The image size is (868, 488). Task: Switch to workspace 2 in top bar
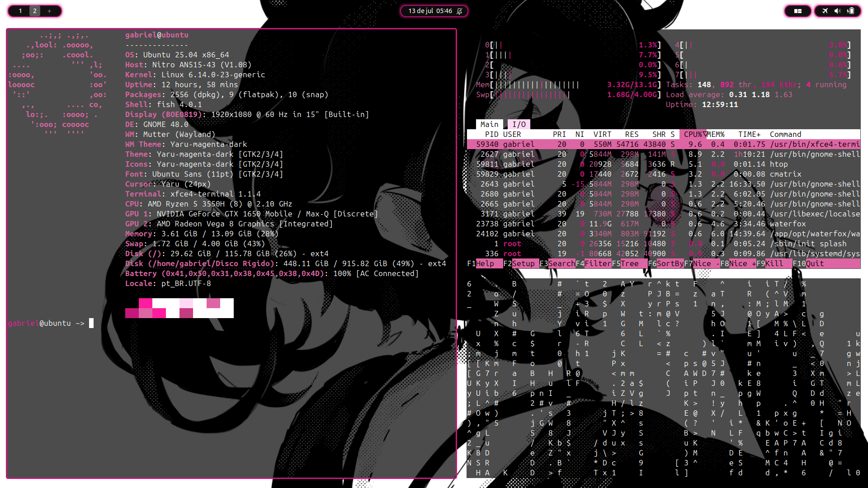[x=35, y=11]
